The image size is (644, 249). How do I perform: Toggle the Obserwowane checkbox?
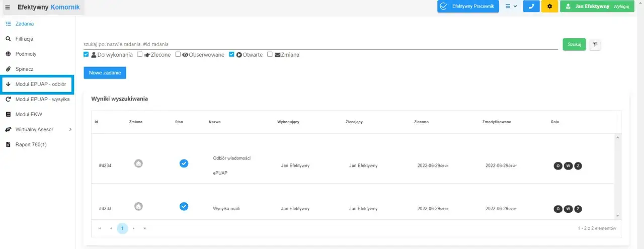coord(178,54)
